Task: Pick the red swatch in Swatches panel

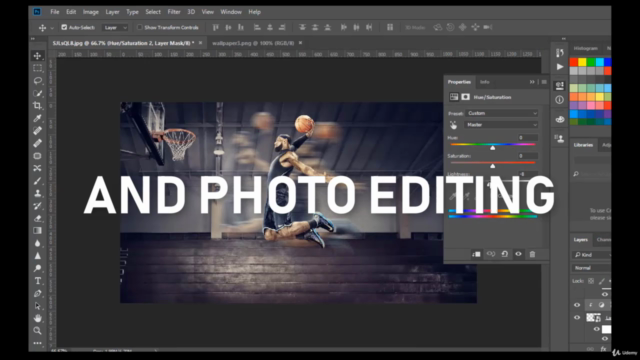Action: 573,62
